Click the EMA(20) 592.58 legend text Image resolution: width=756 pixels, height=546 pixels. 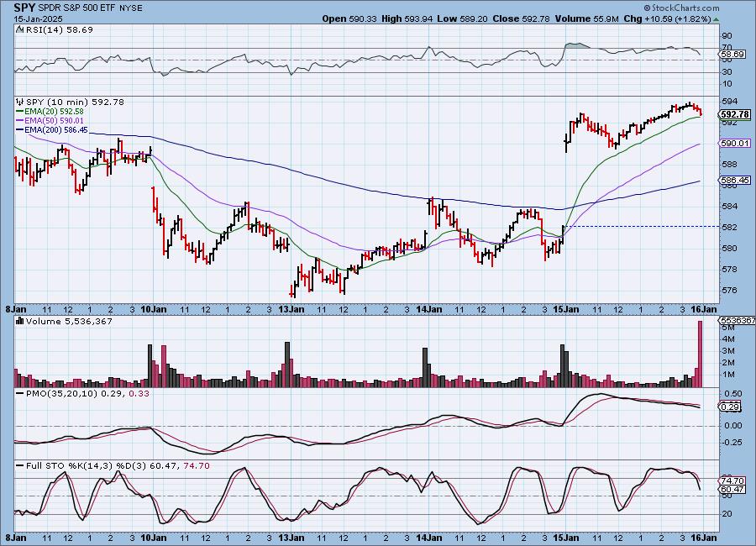click(x=54, y=112)
